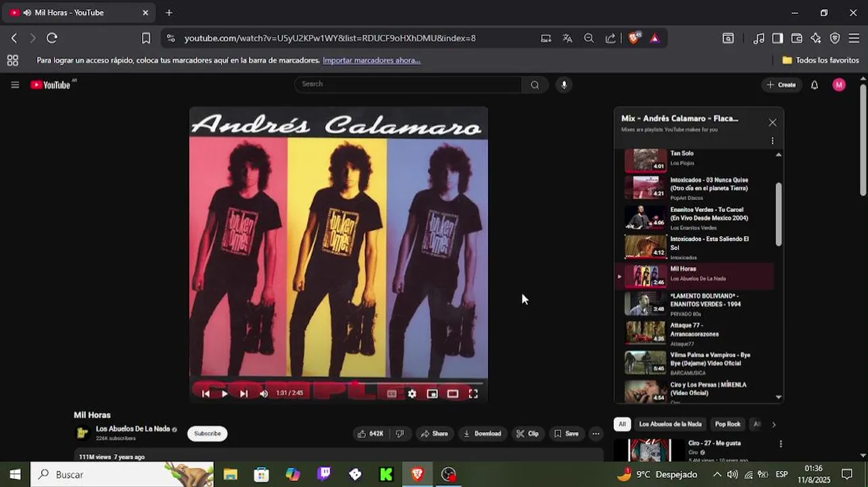Image resolution: width=868 pixels, height=487 pixels.
Task: Open Los Abuelos De La Nada channel
Action: click(132, 429)
